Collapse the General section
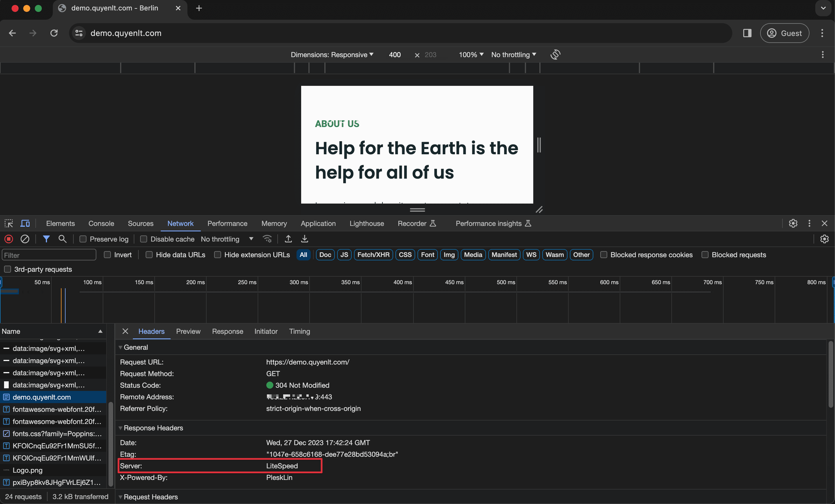This screenshot has height=504, width=835. pyautogui.click(x=120, y=347)
